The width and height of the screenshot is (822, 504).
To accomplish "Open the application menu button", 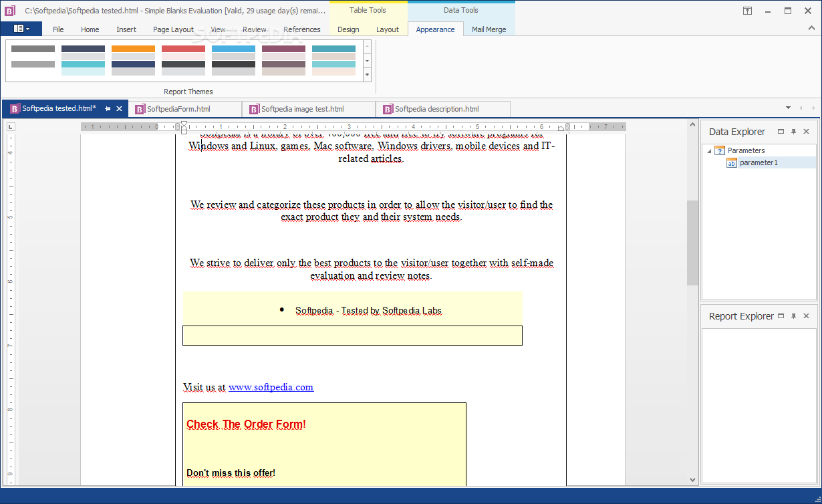I will click(21, 29).
